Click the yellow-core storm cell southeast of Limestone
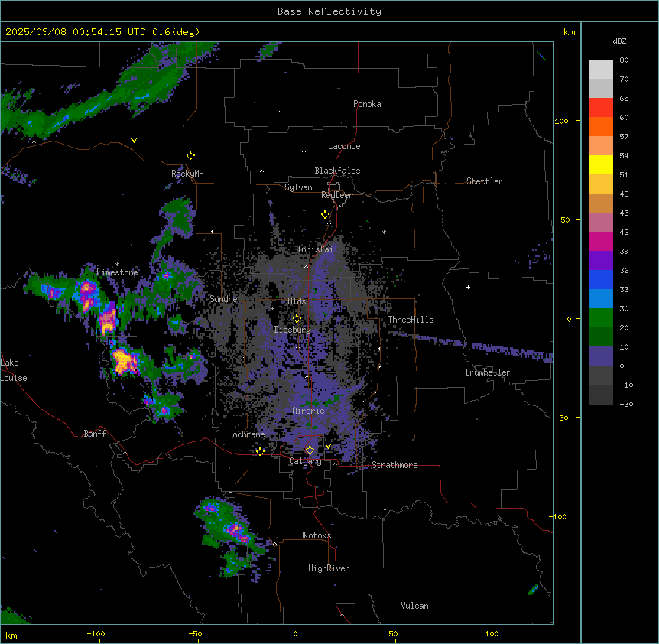This screenshot has height=644, width=659. pyautogui.click(x=124, y=361)
